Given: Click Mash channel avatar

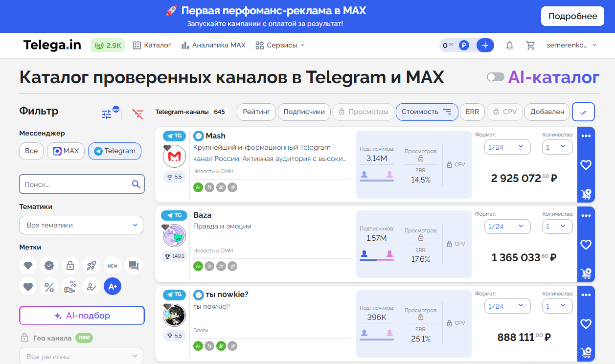Looking at the screenshot, I should click(174, 157).
